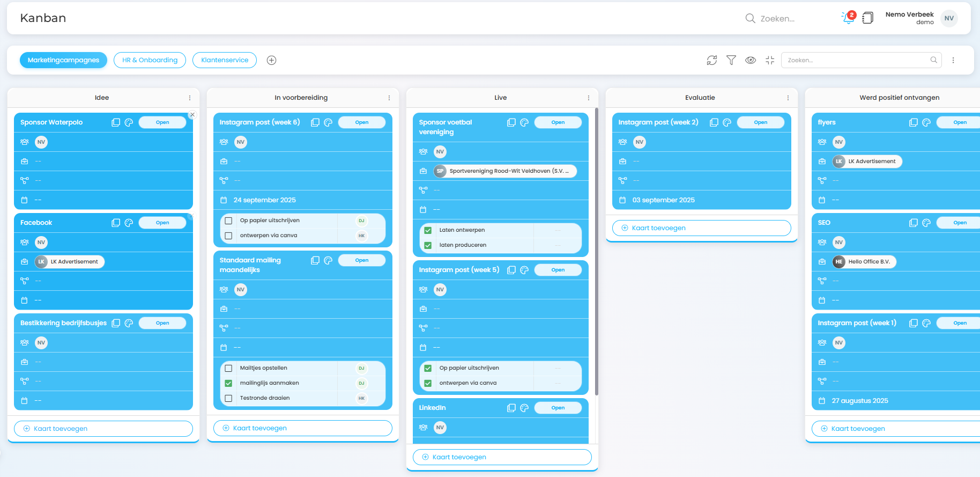Click 'Kaart toevoegen' in Evaluatie column
Image resolution: width=980 pixels, height=477 pixels.
click(x=701, y=228)
